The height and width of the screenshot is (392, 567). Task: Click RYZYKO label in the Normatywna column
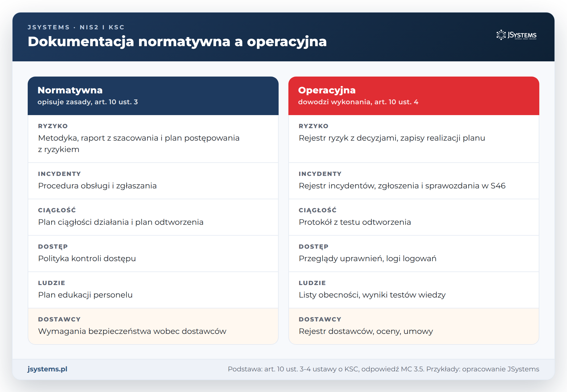(x=53, y=126)
